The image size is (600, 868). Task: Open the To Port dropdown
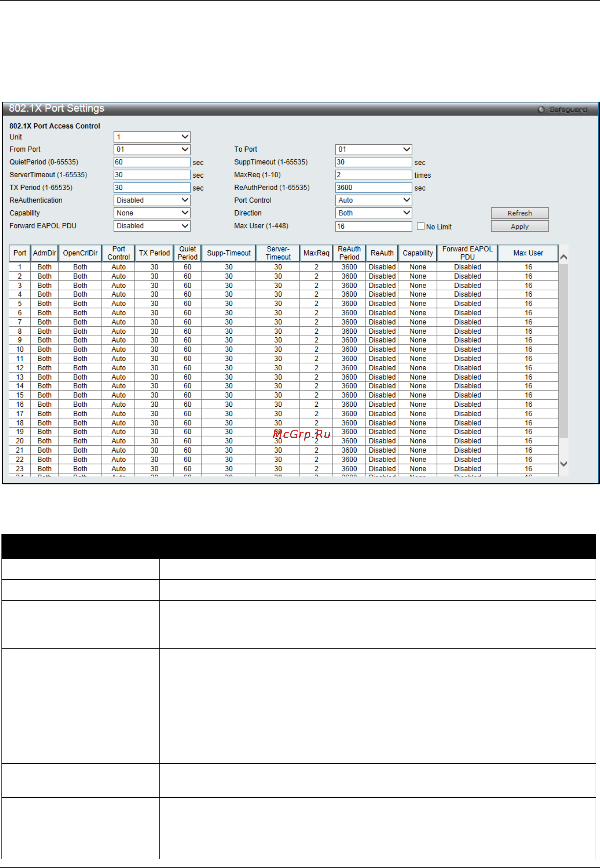pyautogui.click(x=373, y=150)
